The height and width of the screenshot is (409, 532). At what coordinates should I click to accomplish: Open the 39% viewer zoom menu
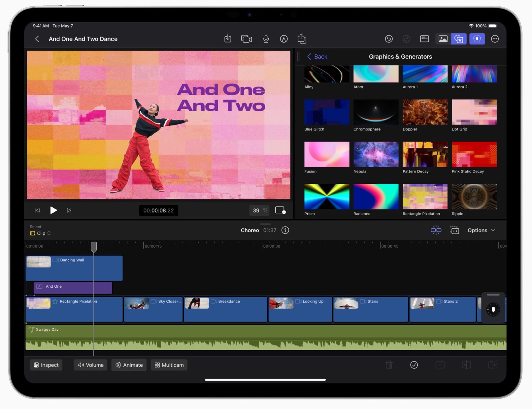pos(259,210)
